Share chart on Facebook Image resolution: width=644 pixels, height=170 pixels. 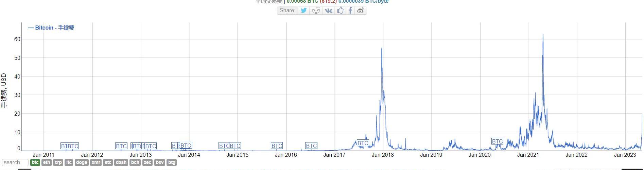pos(350,11)
